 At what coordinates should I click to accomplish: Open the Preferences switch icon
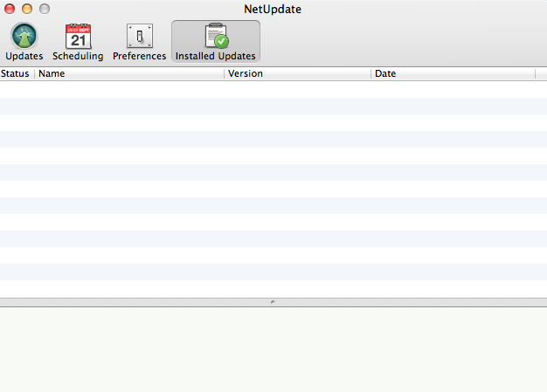click(140, 36)
